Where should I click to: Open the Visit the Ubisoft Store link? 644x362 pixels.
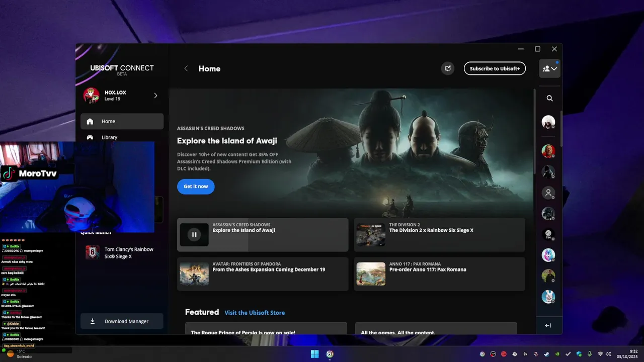point(255,313)
